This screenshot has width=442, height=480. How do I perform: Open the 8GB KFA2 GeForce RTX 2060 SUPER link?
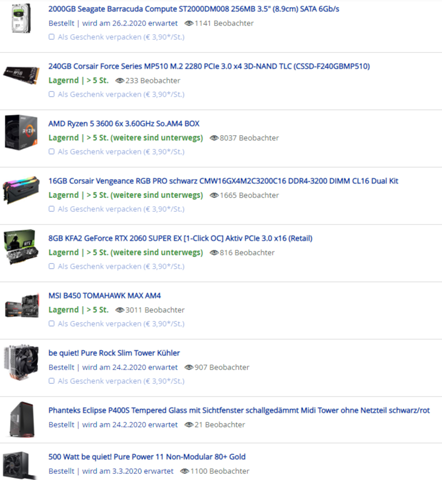(x=180, y=238)
